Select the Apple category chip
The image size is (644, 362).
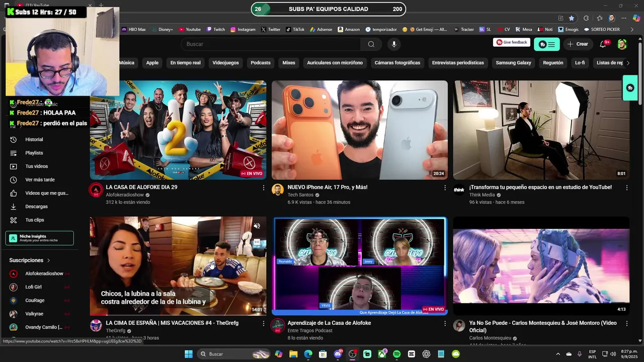coord(152,63)
